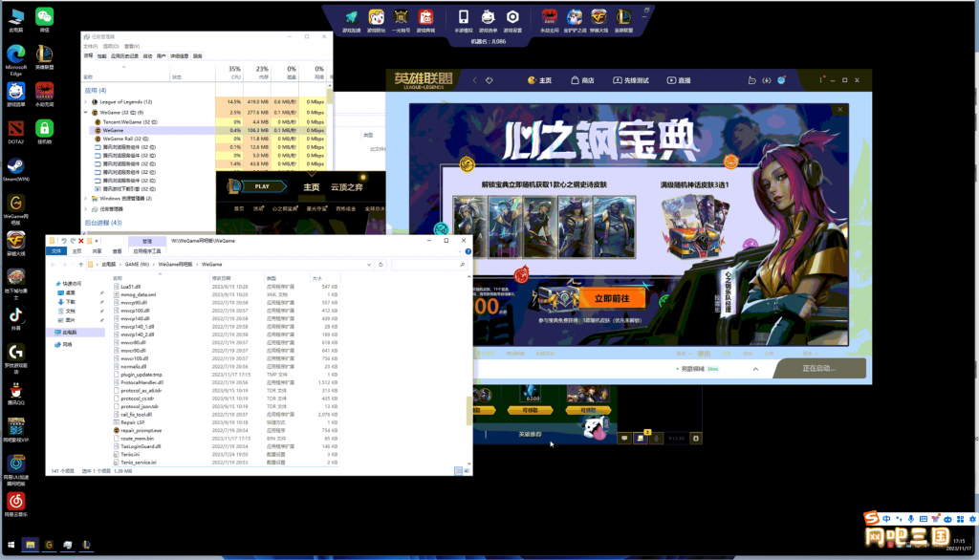This screenshot has height=560, width=979.
Task: Open the 文件(F) menu in Task Manager
Action: pyautogui.click(x=91, y=46)
